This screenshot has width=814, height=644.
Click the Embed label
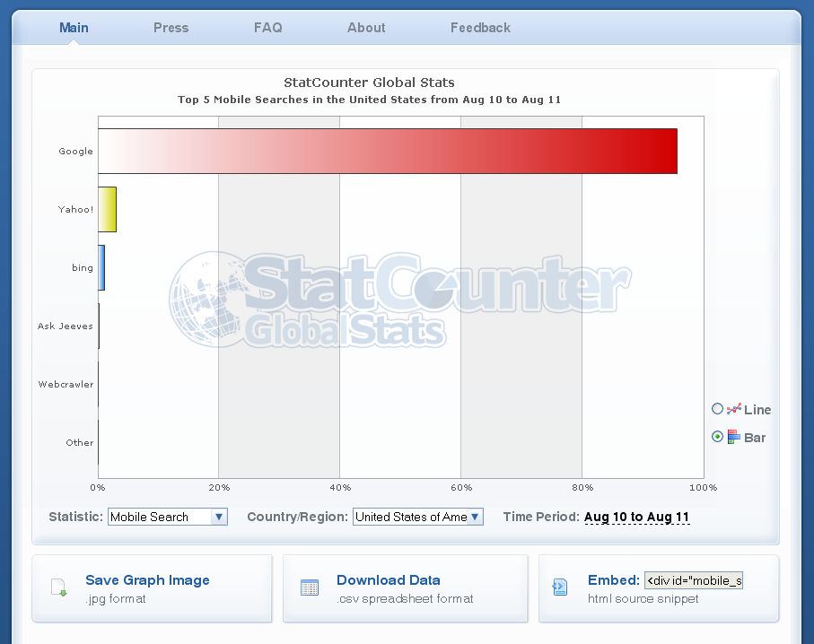[614, 580]
